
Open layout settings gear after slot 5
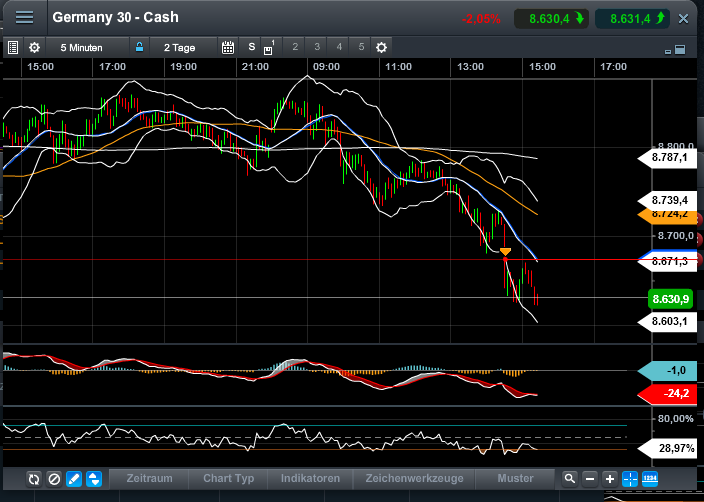click(x=381, y=47)
